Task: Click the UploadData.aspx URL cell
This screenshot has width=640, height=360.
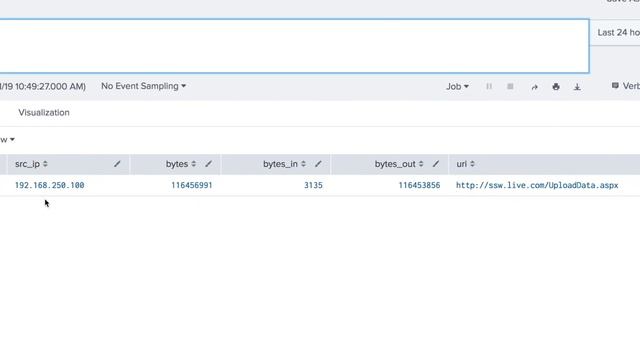Action: point(537,185)
